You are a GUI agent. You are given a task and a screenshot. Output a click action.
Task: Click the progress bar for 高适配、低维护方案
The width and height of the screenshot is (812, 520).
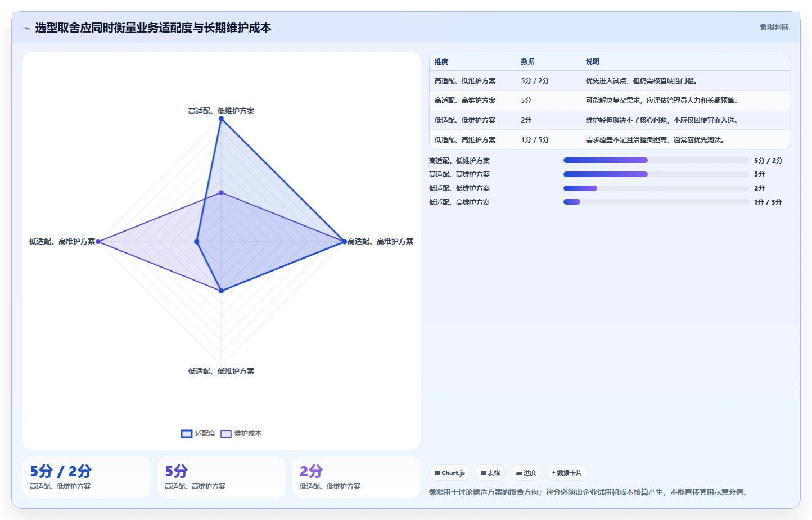(x=656, y=160)
